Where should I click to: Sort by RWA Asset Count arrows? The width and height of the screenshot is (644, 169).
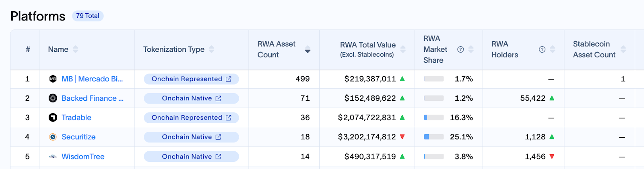click(308, 49)
